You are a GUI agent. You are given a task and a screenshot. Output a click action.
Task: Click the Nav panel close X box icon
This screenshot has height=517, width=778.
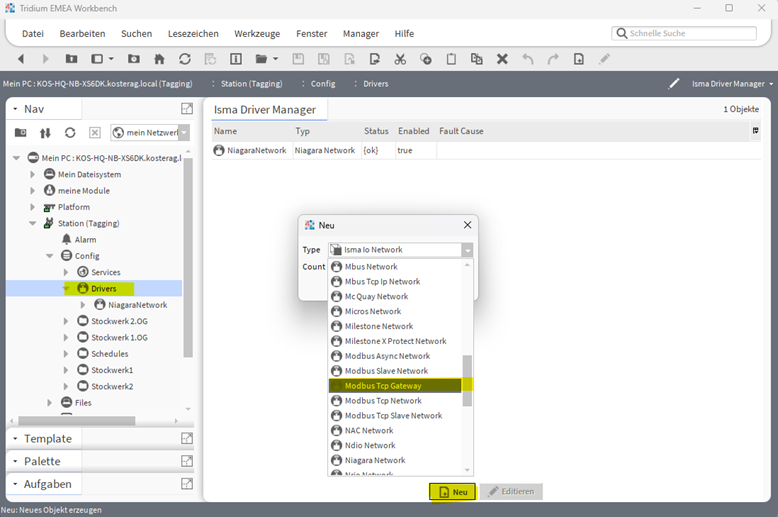coord(95,132)
